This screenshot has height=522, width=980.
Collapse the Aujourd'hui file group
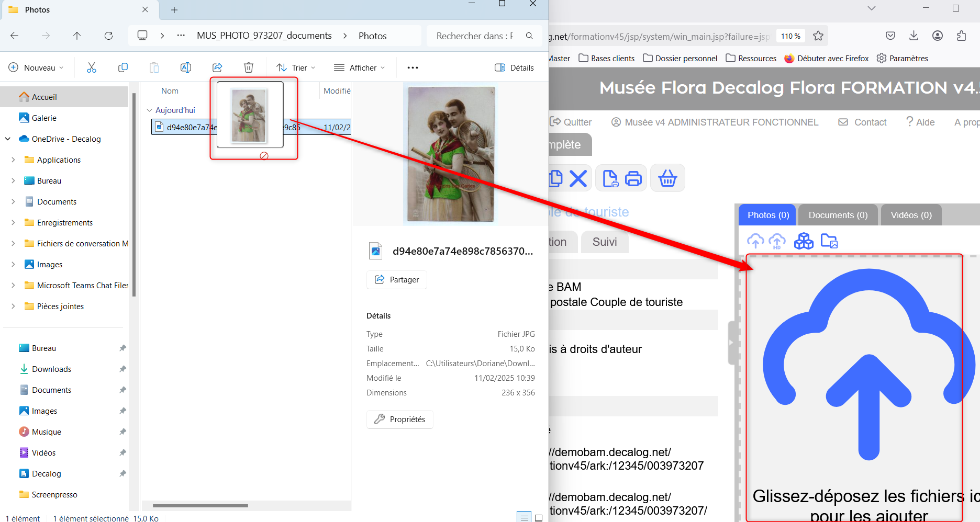(150, 110)
